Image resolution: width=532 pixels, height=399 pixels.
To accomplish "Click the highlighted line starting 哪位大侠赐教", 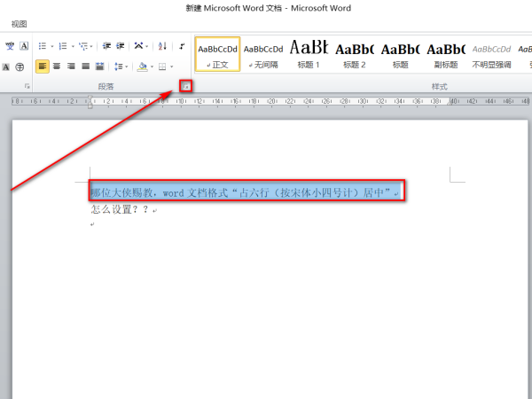I will (246, 193).
